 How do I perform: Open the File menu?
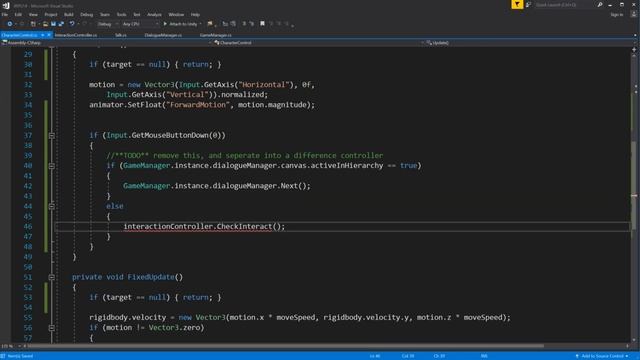pos(5,14)
